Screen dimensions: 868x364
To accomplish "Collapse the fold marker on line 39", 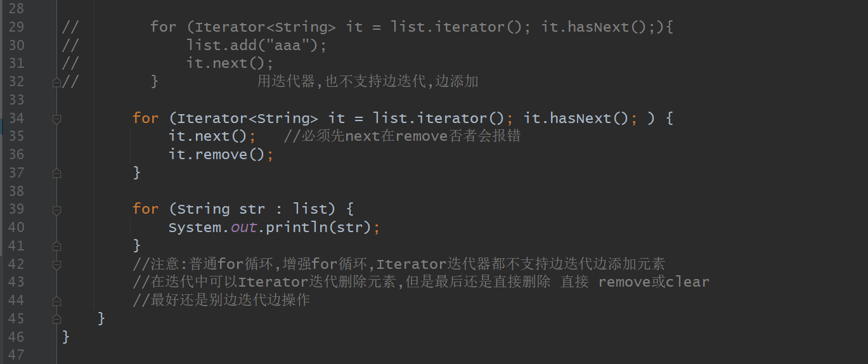I will coord(56,209).
